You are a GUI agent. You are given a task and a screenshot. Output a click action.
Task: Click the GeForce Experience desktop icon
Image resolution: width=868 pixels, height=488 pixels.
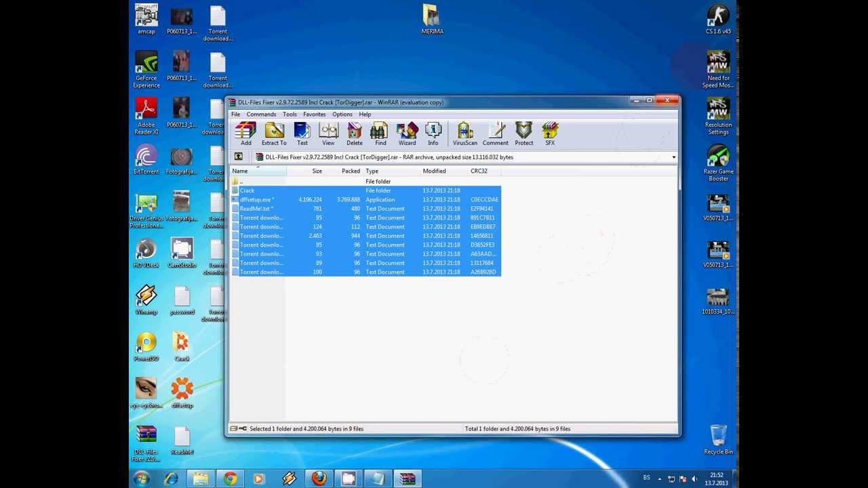(146, 70)
